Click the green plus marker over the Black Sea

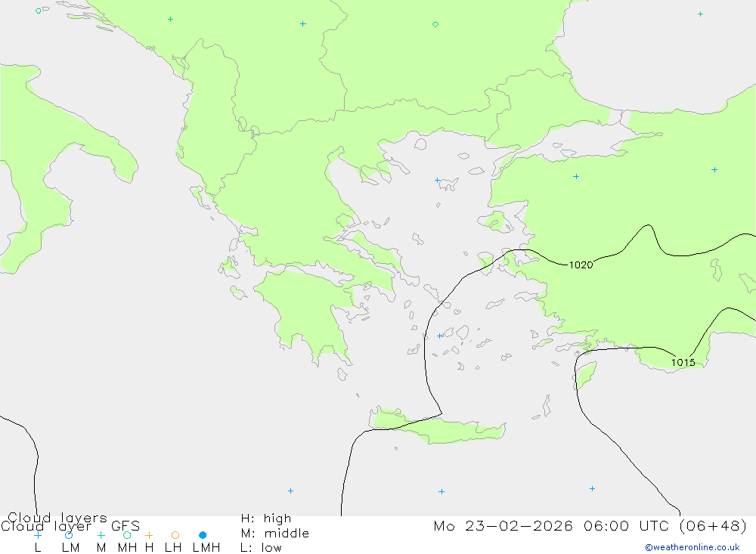click(700, 14)
